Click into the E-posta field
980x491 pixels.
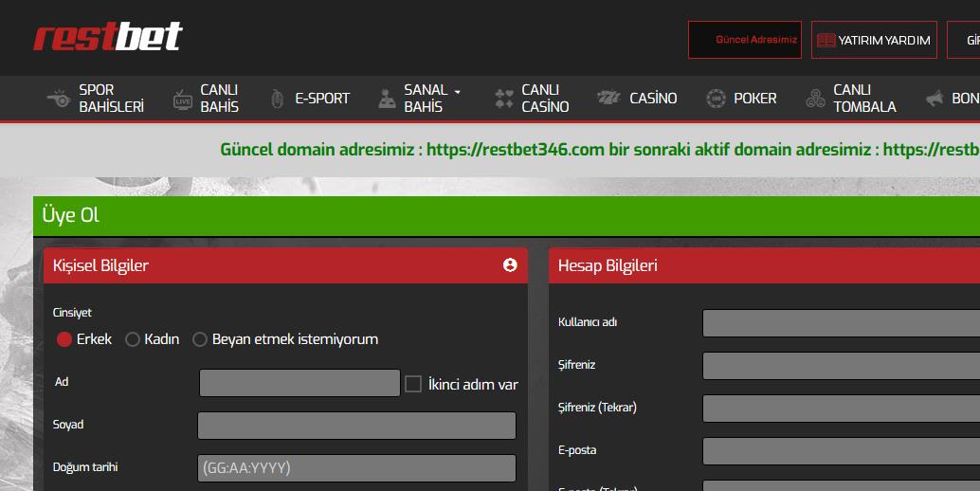coord(842,451)
